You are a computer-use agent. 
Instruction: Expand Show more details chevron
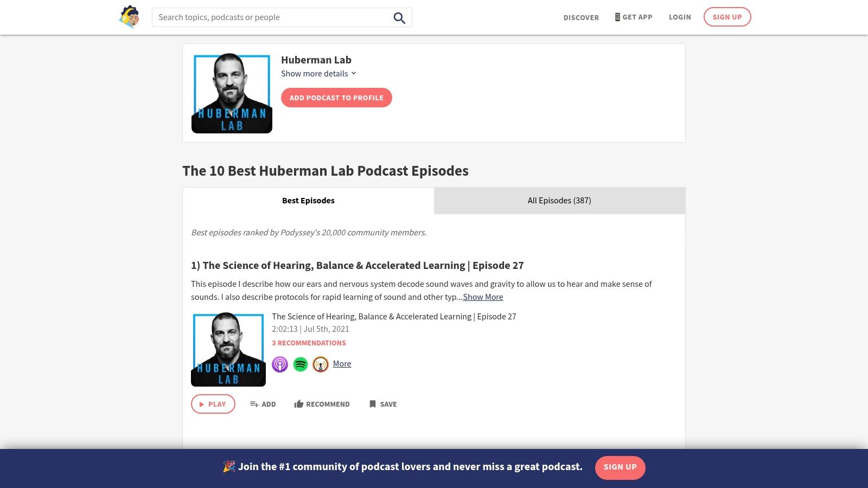pos(354,73)
